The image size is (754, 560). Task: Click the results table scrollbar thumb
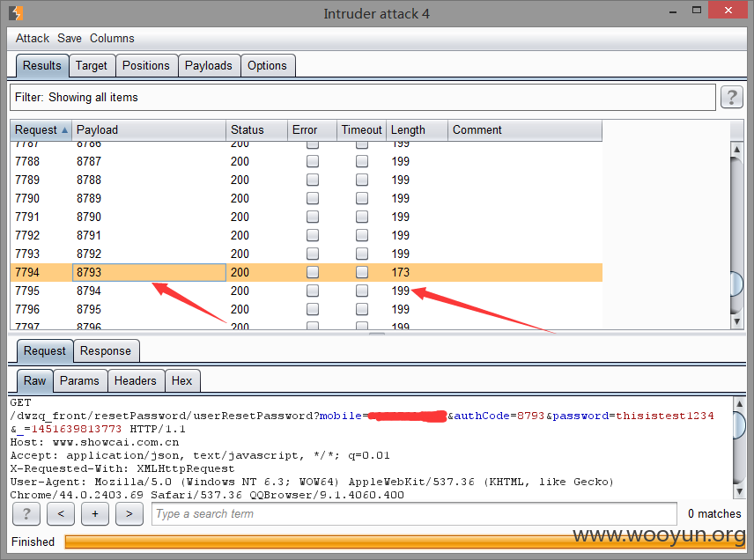pyautogui.click(x=736, y=284)
